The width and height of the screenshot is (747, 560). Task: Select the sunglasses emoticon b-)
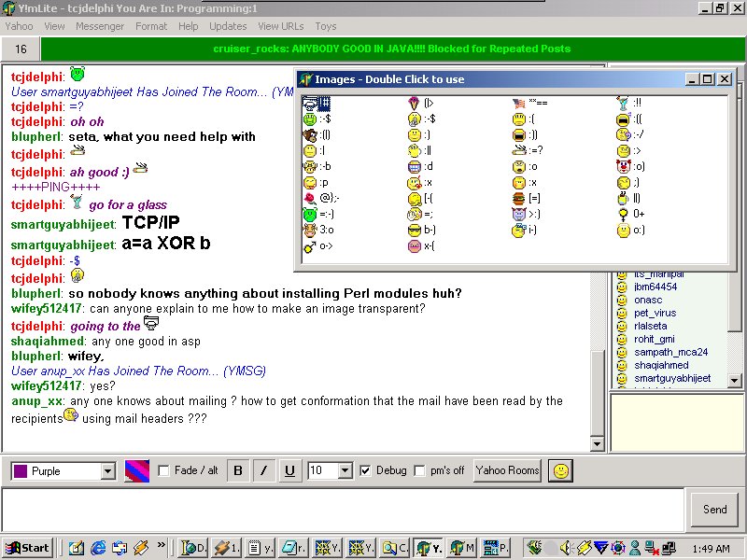(422, 230)
